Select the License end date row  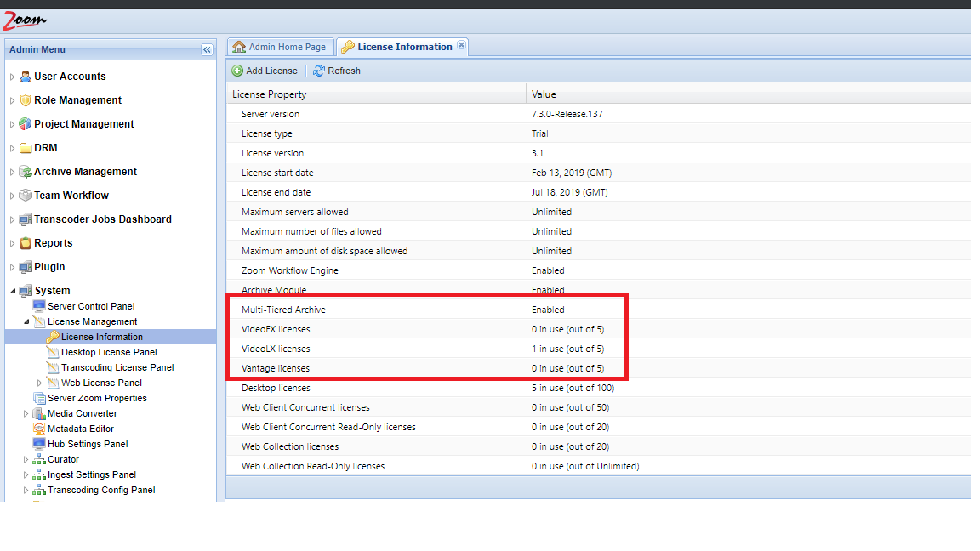[x=599, y=192]
